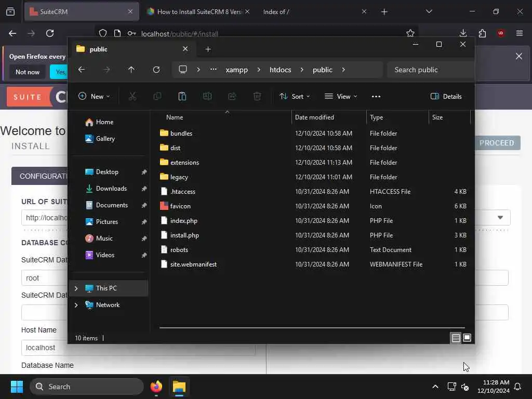Open Firefox downloads panel

point(463,33)
